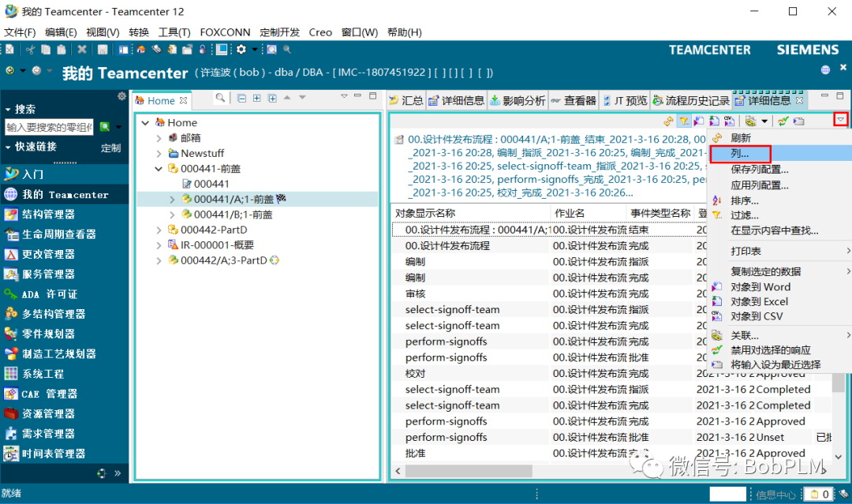This screenshot has width=852, height=504.
Task: Click the 对象显示名称 column header
Action: pyautogui.click(x=470, y=213)
